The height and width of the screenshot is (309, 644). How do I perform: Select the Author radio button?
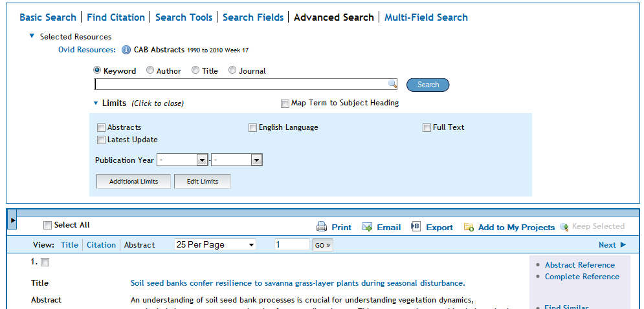[x=150, y=70]
